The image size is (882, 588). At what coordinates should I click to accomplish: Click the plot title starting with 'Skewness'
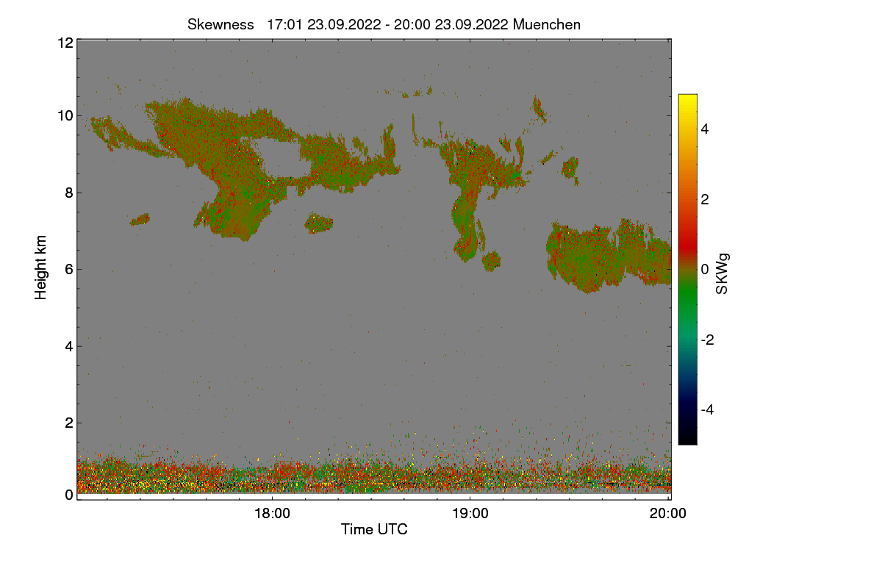tap(384, 24)
